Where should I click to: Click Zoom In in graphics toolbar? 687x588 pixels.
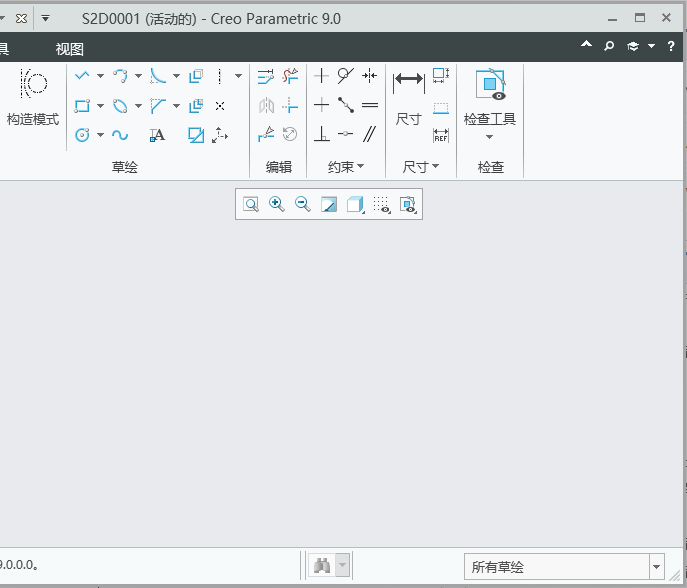pos(277,205)
